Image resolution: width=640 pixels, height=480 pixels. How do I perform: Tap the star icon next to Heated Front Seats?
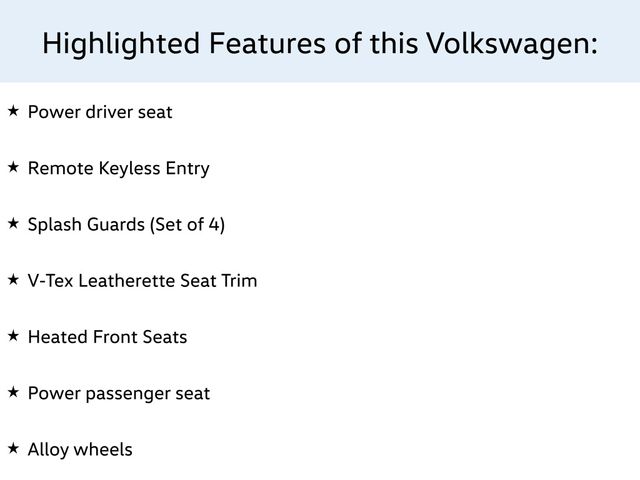click(x=13, y=335)
